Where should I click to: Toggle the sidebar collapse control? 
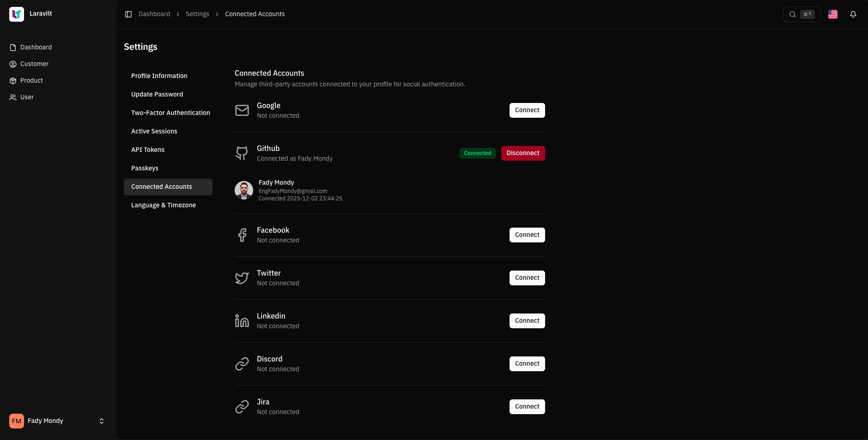click(x=128, y=14)
